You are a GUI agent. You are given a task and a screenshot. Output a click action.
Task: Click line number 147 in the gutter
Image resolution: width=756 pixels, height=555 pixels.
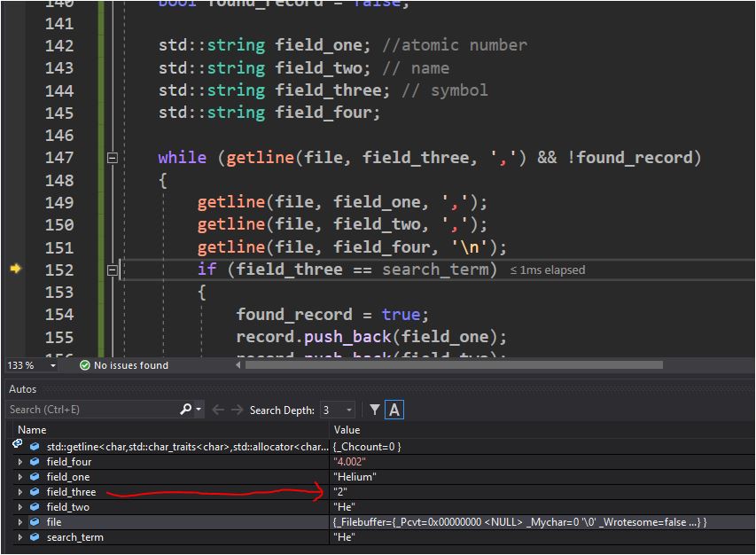click(x=59, y=158)
